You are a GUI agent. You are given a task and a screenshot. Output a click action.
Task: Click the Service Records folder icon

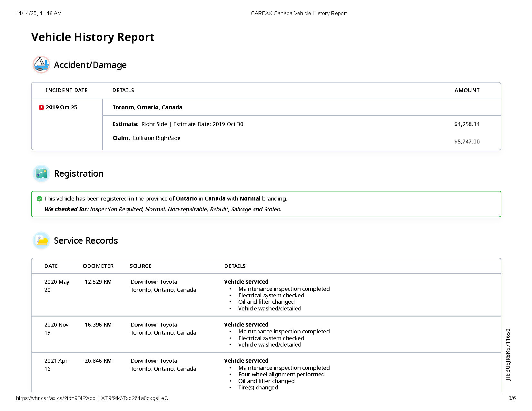[x=41, y=240]
